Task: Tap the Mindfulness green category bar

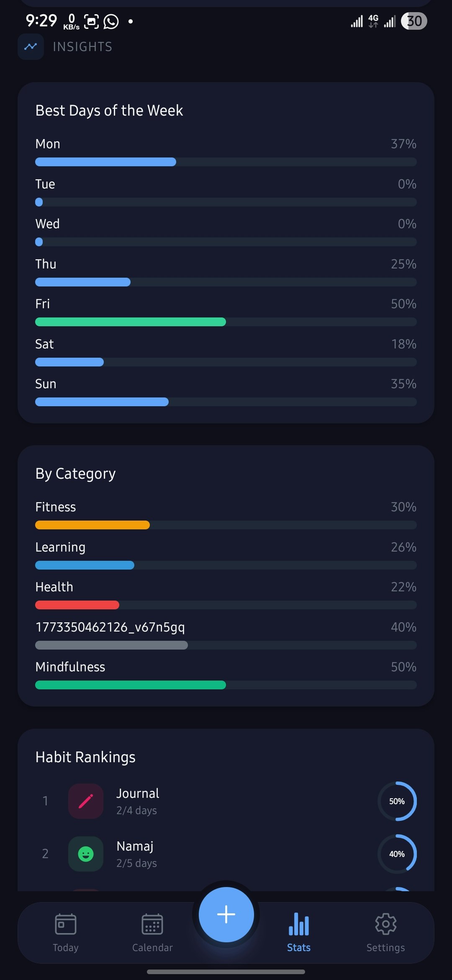Action: (131, 685)
